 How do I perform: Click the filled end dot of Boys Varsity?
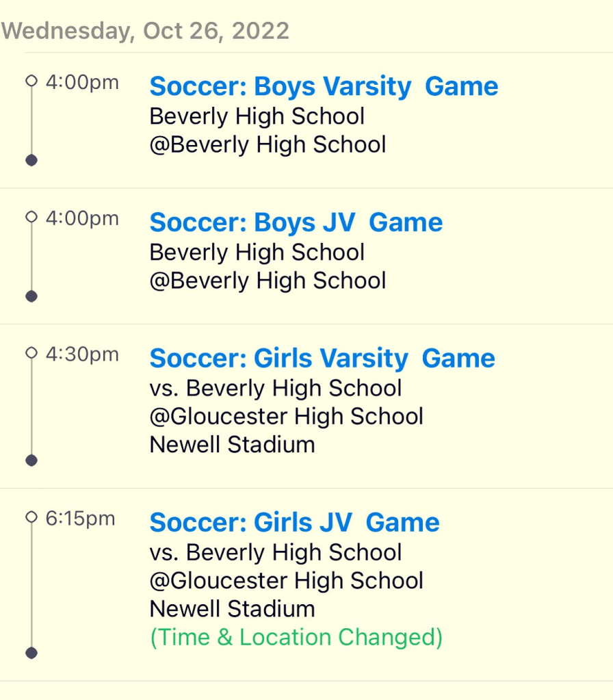[x=31, y=160]
